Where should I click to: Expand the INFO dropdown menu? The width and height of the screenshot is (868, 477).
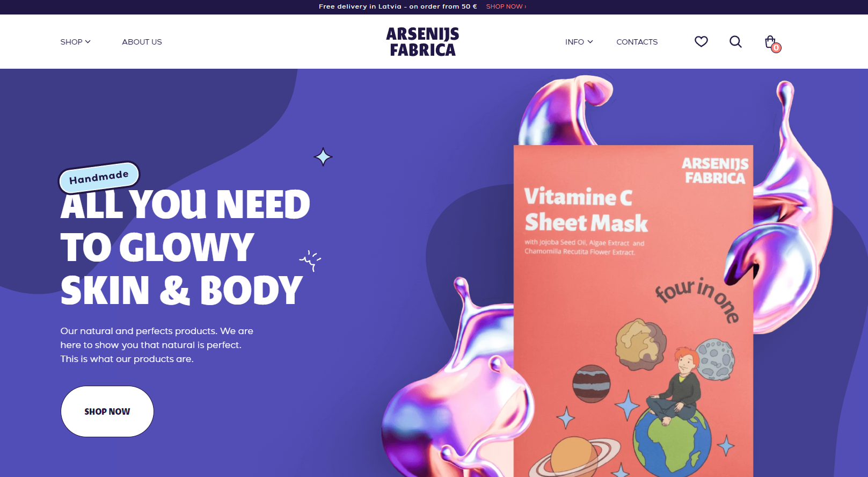[579, 42]
